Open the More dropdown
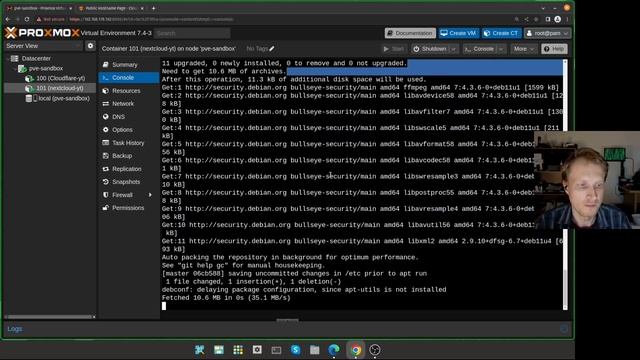 point(524,49)
